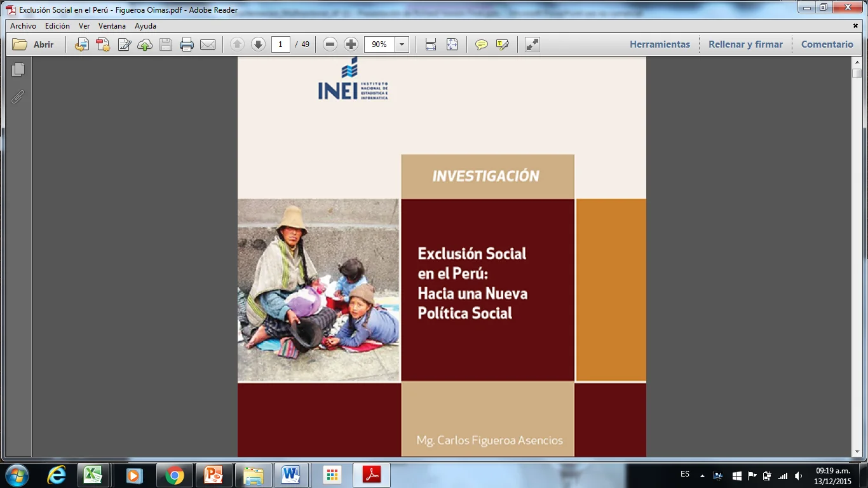Screen dimensions: 868x488
Task: Click the 90% zoom value field
Action: [x=379, y=44]
